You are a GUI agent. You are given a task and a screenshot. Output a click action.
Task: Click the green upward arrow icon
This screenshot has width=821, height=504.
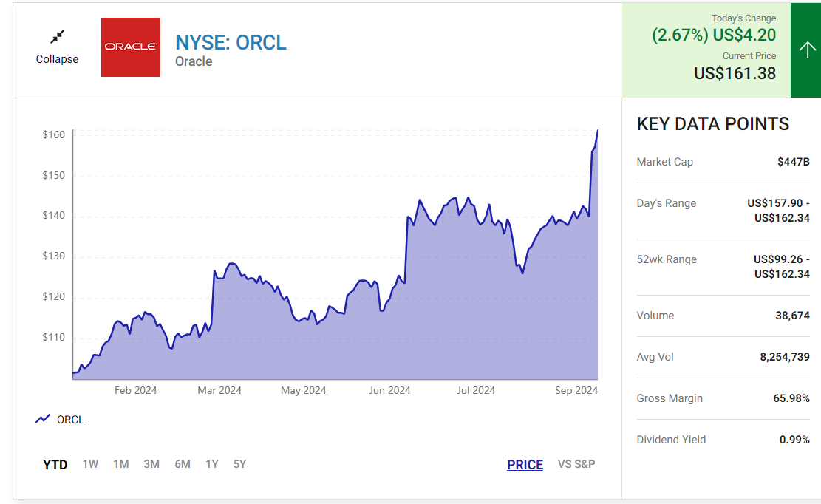807,50
